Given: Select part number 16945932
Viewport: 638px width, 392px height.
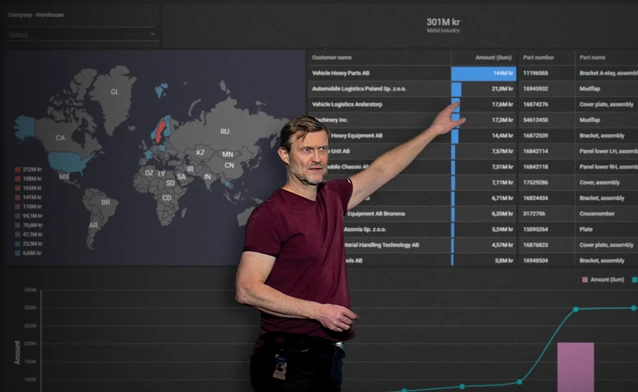Looking at the screenshot, I should pyautogui.click(x=535, y=89).
